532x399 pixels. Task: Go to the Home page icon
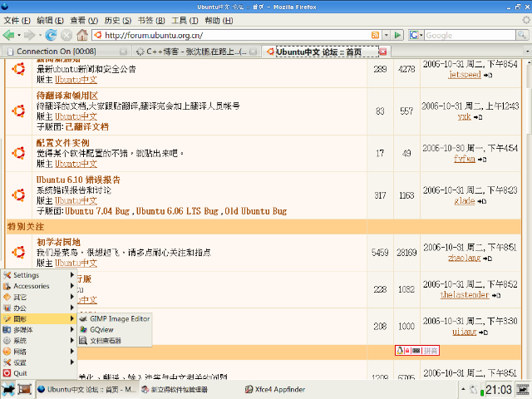[x=81, y=35]
